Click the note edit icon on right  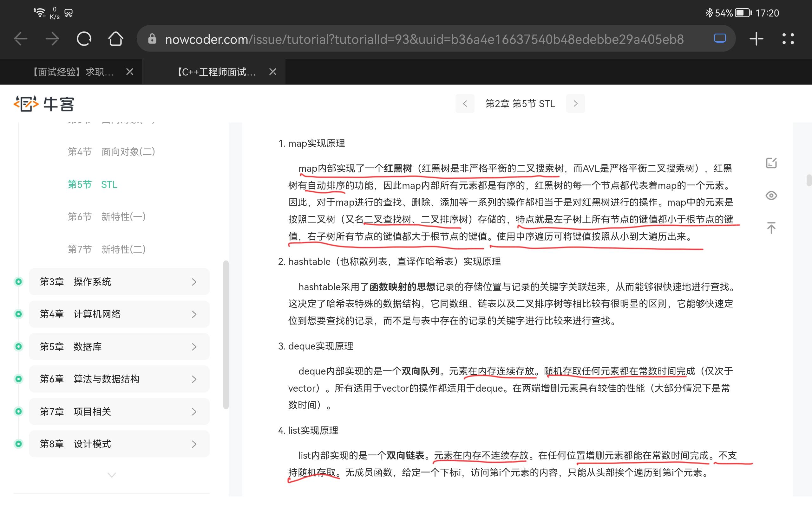click(x=771, y=163)
